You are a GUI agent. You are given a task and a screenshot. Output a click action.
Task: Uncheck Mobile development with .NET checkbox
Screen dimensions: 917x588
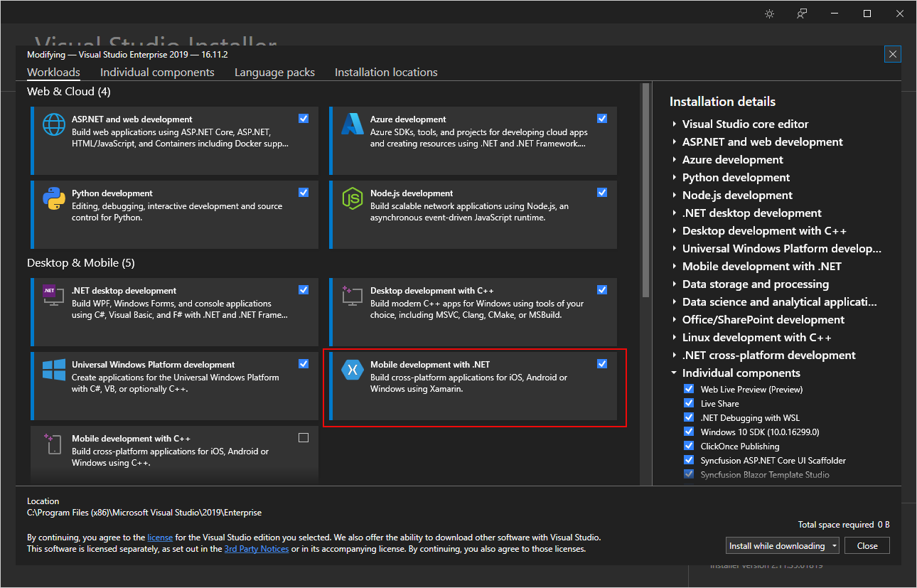pyautogui.click(x=602, y=363)
